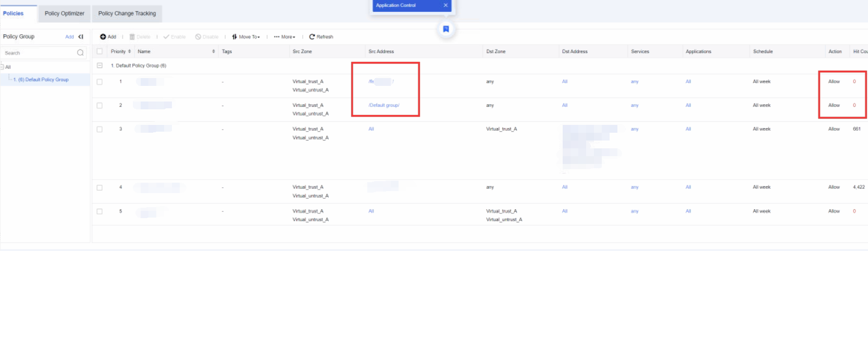Viewport: 868px width, 355px height.
Task: Close the Application Control popup
Action: [445, 5]
